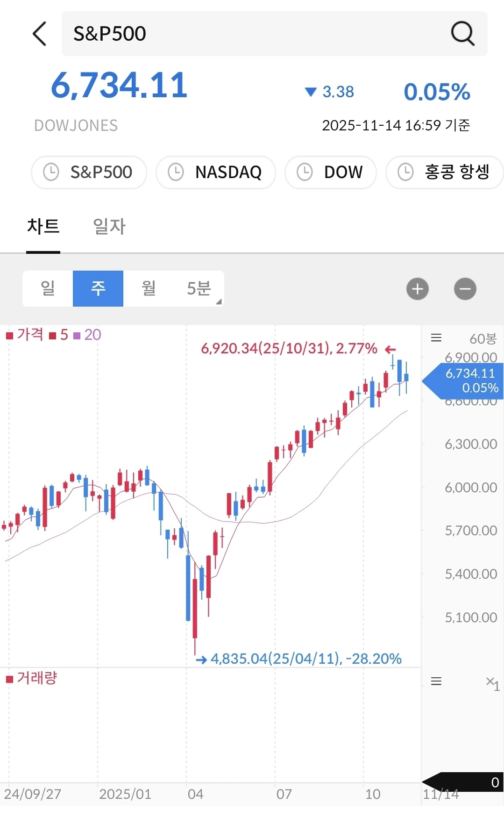Open price chart hamburger menu
The width and height of the screenshot is (504, 818).
(x=436, y=337)
